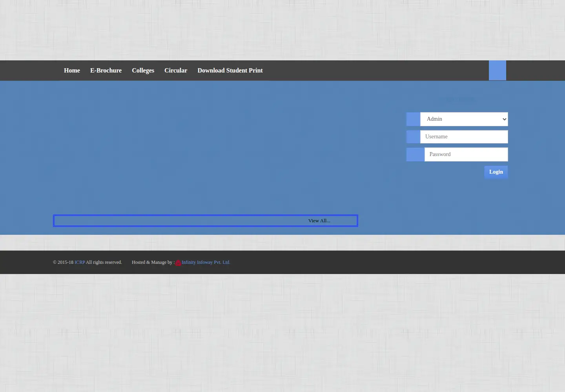Click the "Hosted & Manage by :" footer text

coord(153,262)
